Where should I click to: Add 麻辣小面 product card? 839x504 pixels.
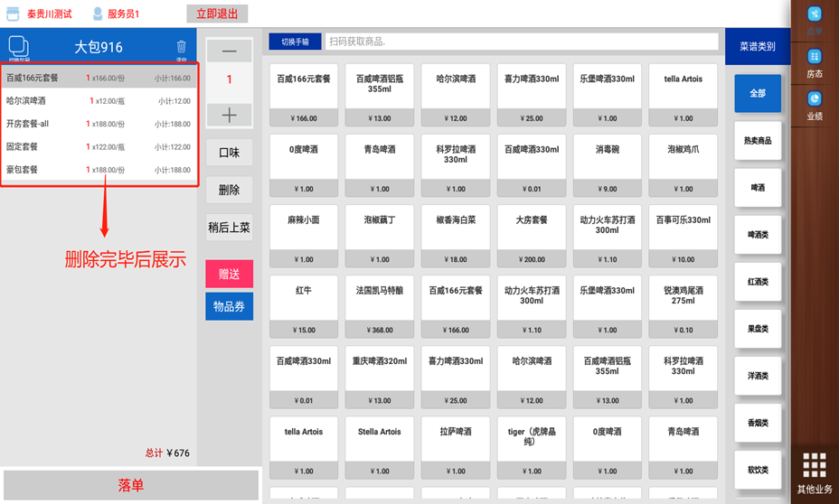pyautogui.click(x=304, y=237)
